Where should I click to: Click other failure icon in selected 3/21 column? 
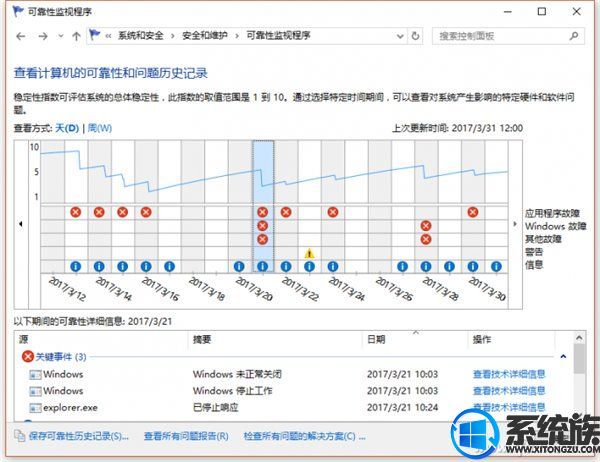tap(262, 239)
